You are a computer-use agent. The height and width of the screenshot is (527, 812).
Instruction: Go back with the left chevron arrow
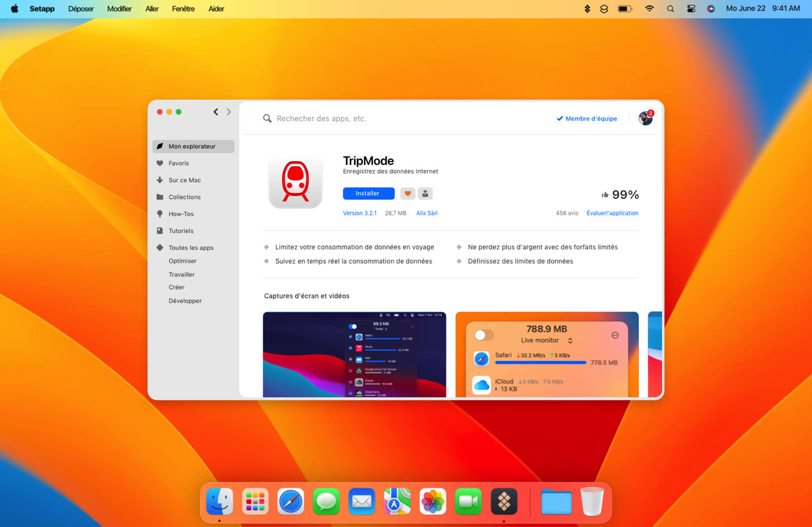tap(215, 112)
